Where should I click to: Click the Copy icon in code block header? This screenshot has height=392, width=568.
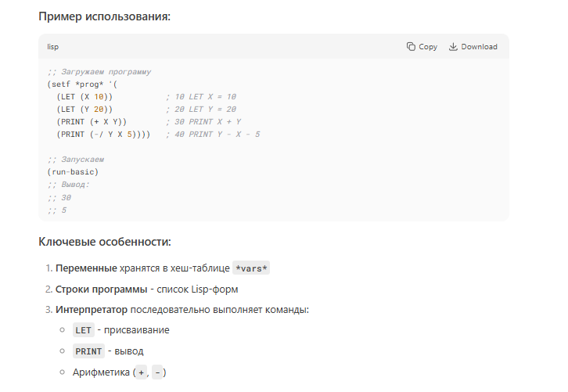[412, 47]
